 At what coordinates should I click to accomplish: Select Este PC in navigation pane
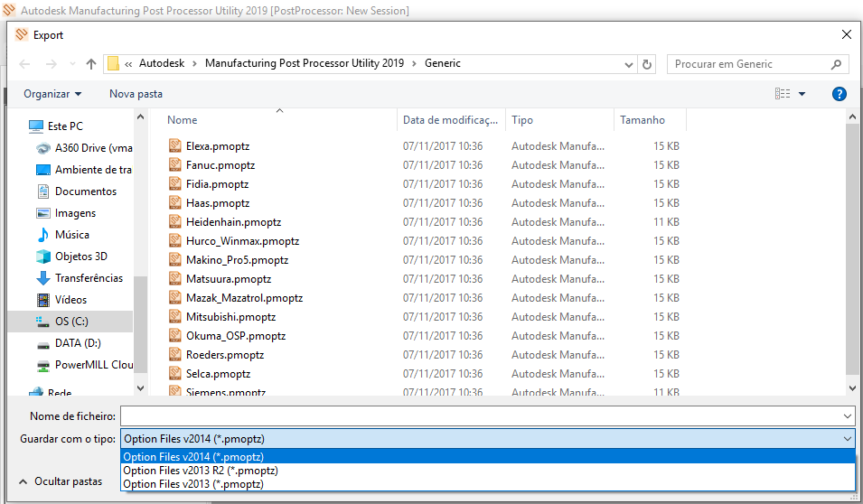pos(56,126)
